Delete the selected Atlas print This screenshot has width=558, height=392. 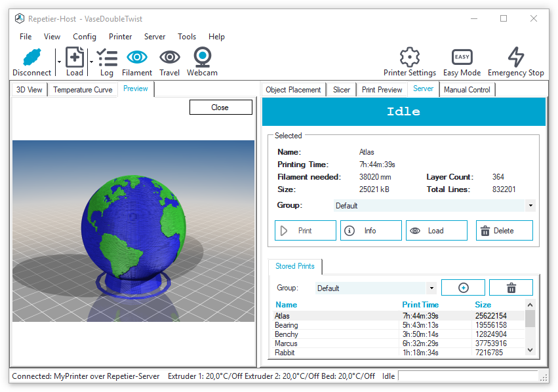pos(504,231)
